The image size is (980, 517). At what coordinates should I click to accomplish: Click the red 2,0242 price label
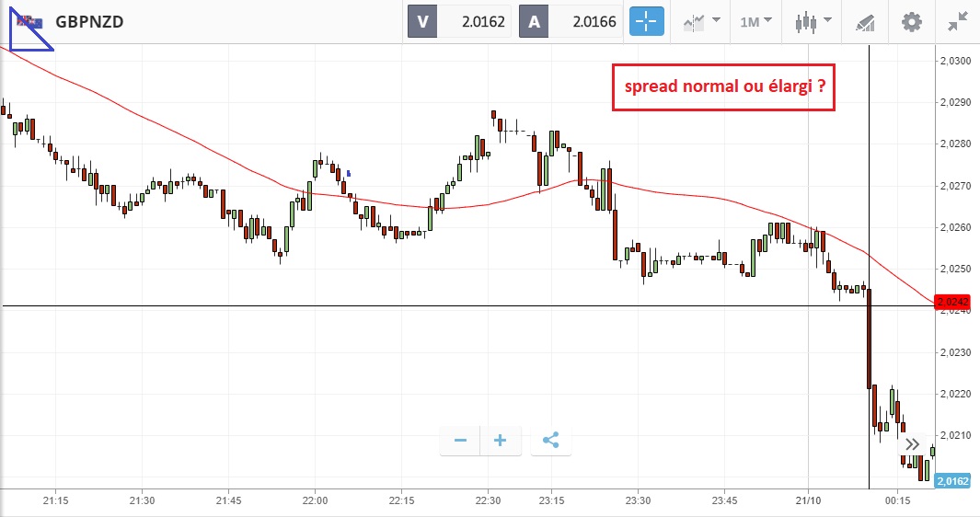(x=953, y=302)
